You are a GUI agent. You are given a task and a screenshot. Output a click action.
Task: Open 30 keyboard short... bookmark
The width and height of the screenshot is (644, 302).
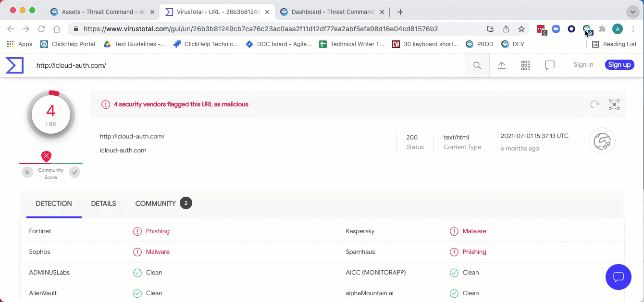click(x=425, y=44)
